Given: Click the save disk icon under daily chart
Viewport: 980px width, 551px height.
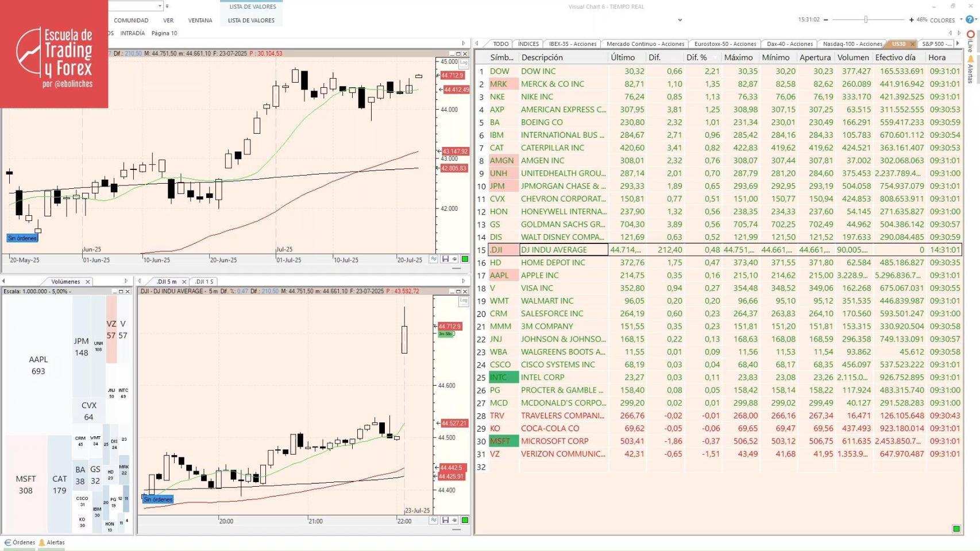Looking at the screenshot, I should (445, 259).
